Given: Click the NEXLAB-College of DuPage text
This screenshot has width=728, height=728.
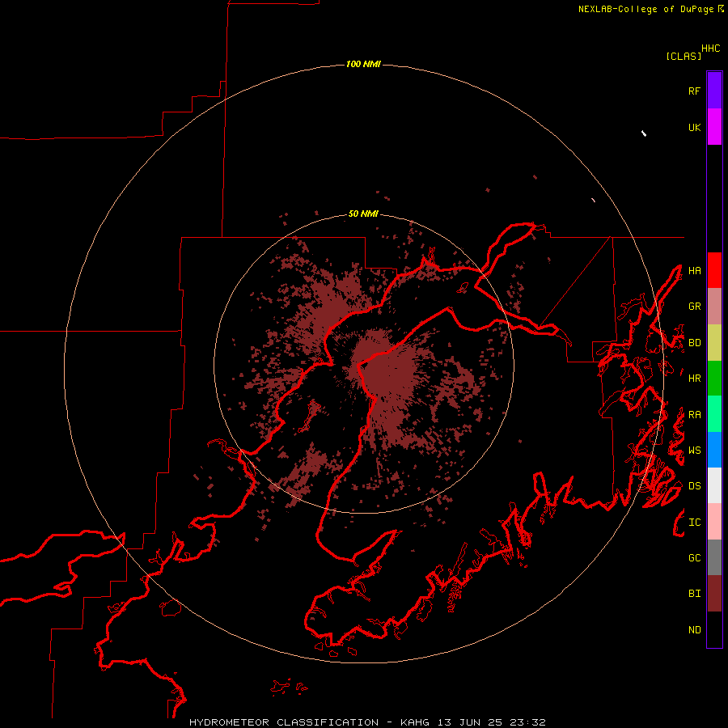Looking at the screenshot, I should coord(645,9).
